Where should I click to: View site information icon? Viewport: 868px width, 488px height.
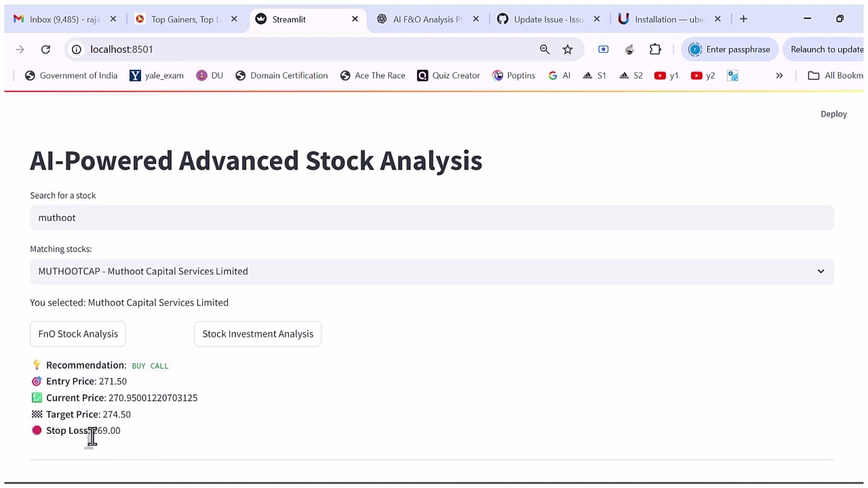[77, 49]
